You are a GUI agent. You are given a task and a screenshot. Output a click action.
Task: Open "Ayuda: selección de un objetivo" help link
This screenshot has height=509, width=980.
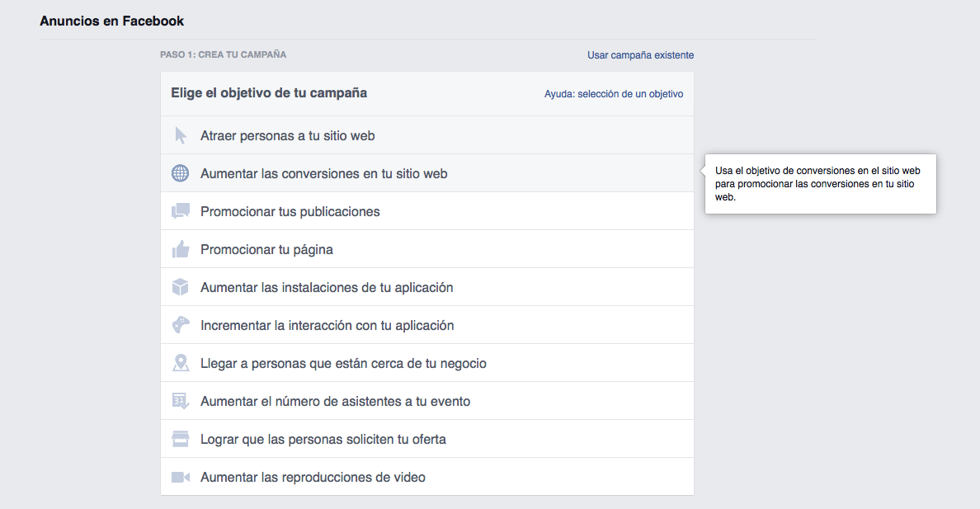[613, 94]
